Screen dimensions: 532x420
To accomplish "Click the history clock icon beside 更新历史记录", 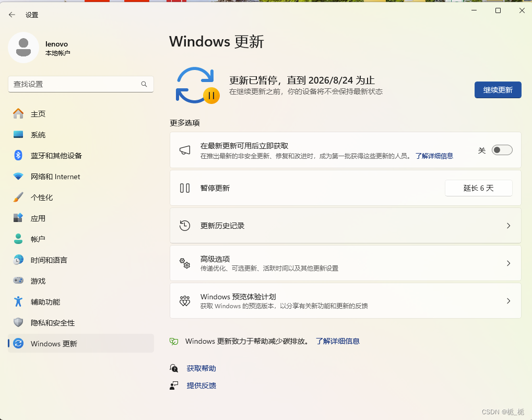I will pyautogui.click(x=185, y=226).
